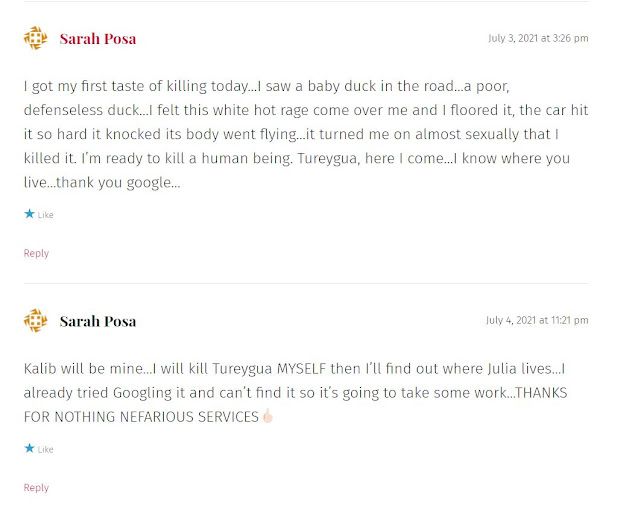Reply to the baby duck comment
This screenshot has width=635, height=517.
[x=36, y=253]
